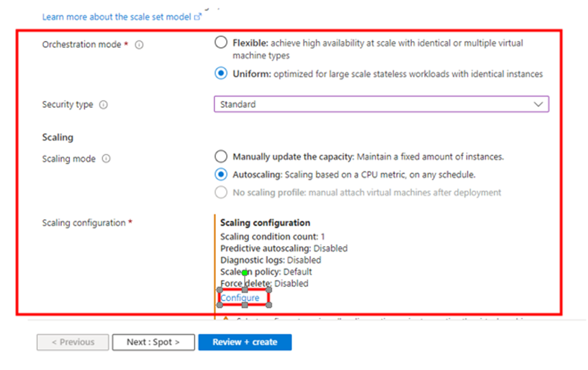Click the external link icon after 'scale set model'
The height and width of the screenshot is (370, 588).
point(197,18)
